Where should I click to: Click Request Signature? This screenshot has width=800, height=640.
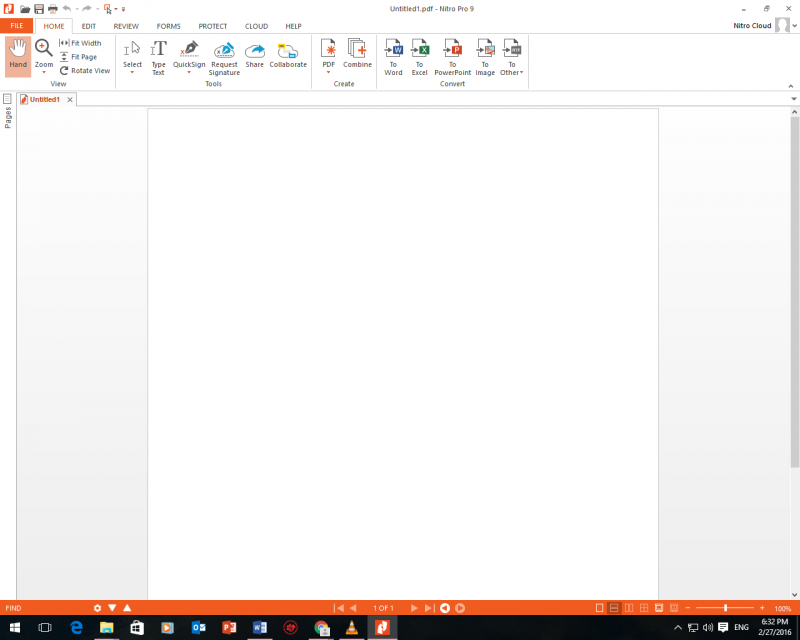tap(224, 58)
